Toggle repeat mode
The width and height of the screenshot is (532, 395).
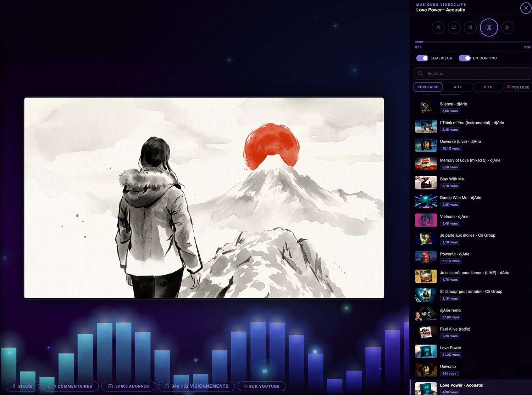[454, 27]
